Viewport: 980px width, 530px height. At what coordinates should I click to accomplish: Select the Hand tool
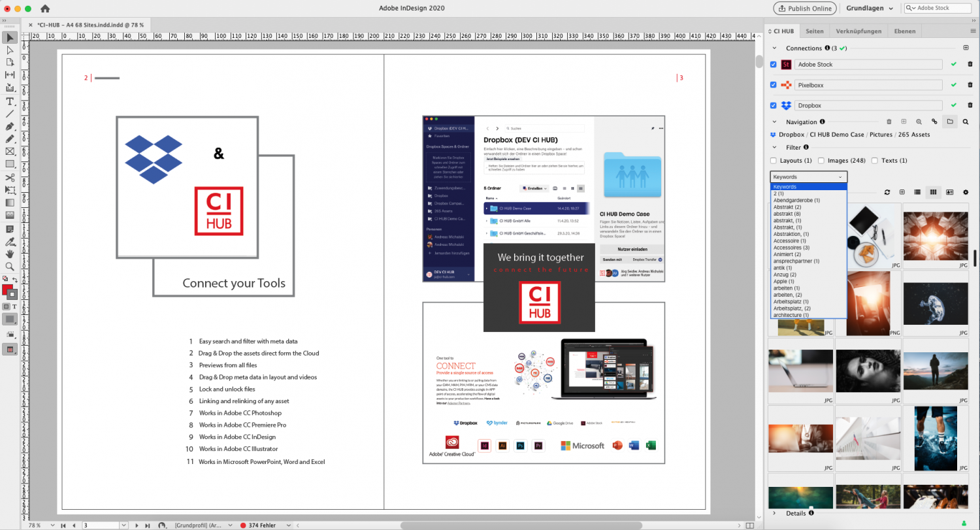coord(10,254)
